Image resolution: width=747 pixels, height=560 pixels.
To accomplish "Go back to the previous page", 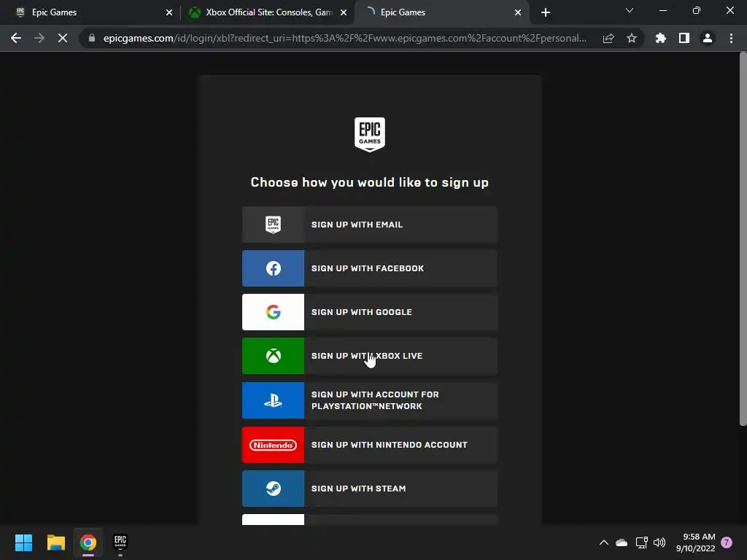I will [16, 38].
